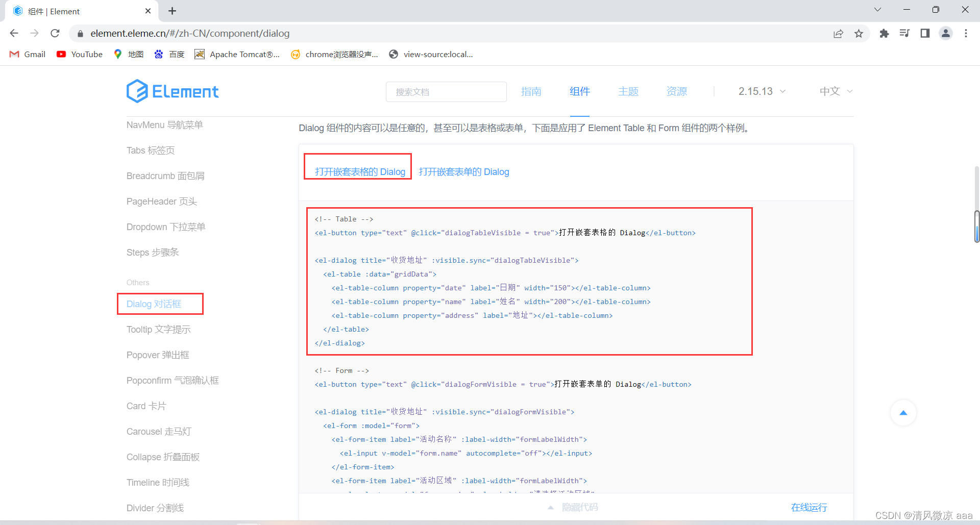Screen dimensions: 980x525
Task: Select Dialog 对话框 in sidebar
Action: click(x=154, y=304)
